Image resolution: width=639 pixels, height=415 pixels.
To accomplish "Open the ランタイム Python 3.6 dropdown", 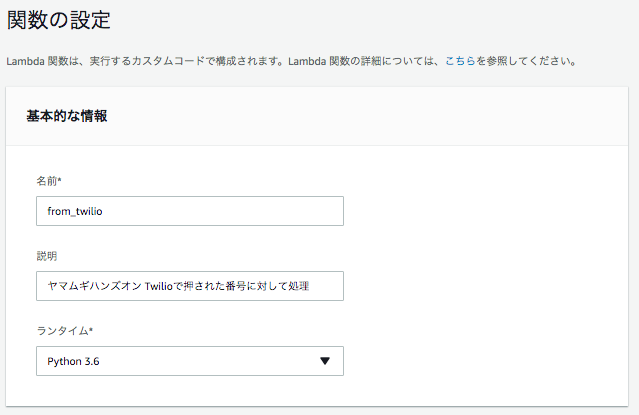I will (x=190, y=361).
